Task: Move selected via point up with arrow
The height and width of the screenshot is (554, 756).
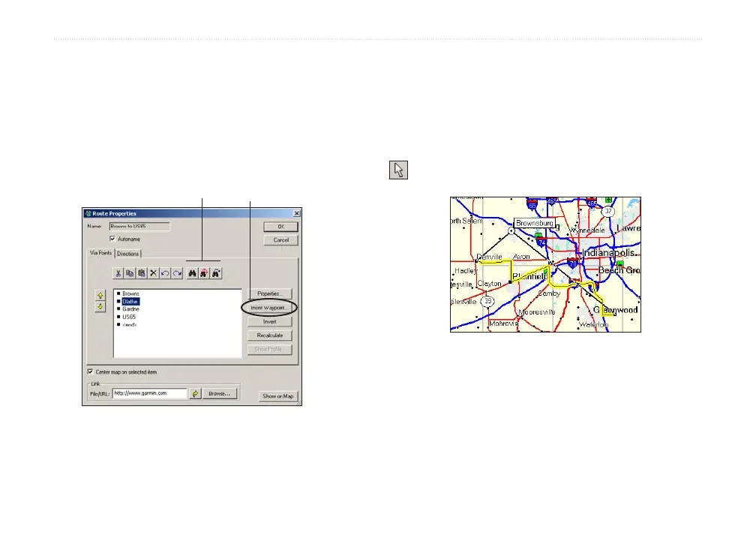Action: pos(100,295)
